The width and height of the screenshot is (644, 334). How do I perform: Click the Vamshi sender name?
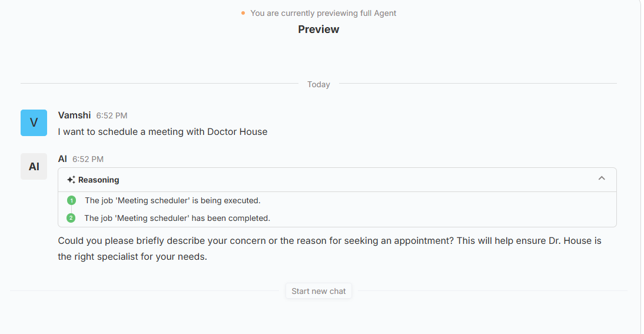[x=74, y=115]
